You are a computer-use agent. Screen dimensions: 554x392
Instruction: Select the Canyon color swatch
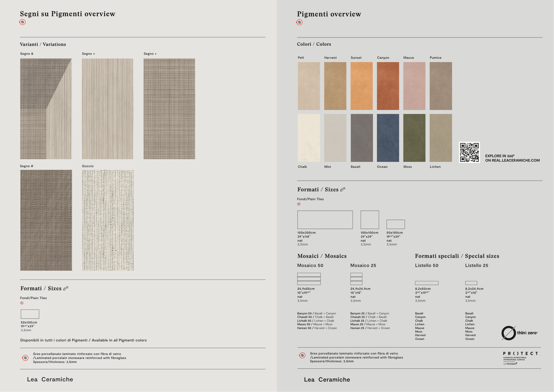pos(388,86)
